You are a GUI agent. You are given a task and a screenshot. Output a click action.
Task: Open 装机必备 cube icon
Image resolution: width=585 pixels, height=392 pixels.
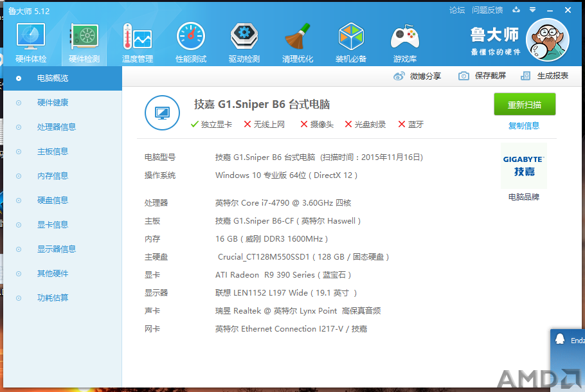coord(351,42)
